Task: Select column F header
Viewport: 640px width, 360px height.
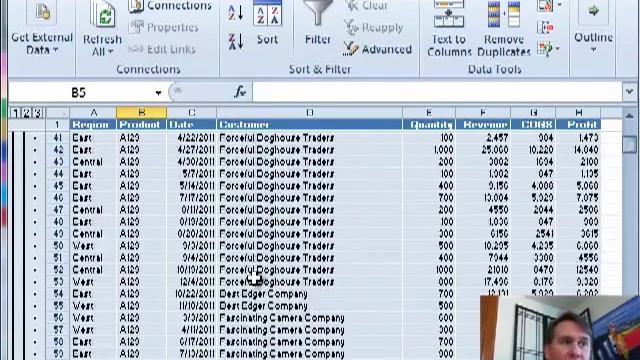Action: pyautogui.click(x=483, y=113)
